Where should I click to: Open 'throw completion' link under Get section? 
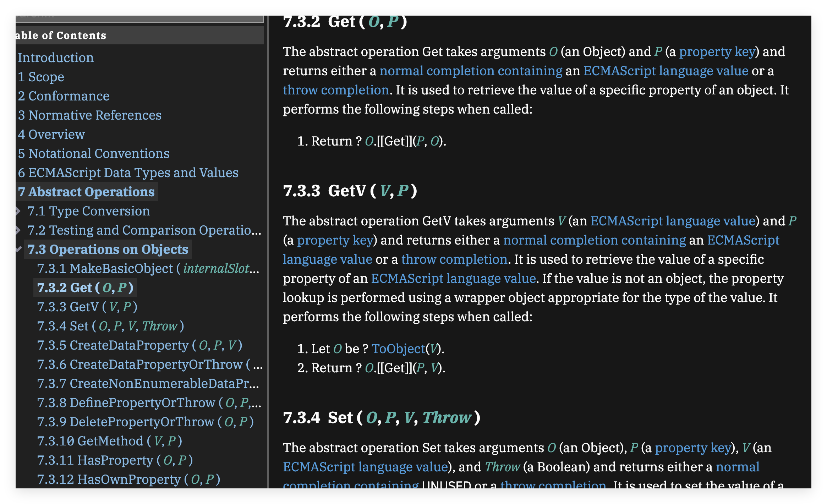click(335, 90)
